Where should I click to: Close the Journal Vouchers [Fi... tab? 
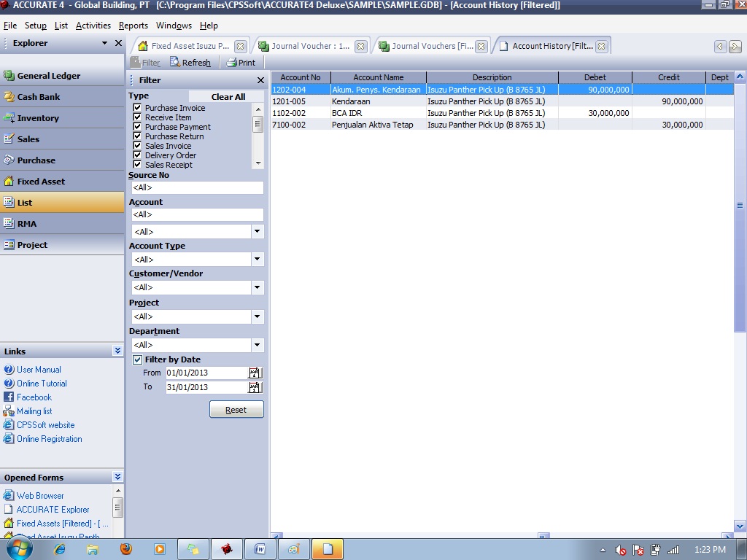point(481,46)
